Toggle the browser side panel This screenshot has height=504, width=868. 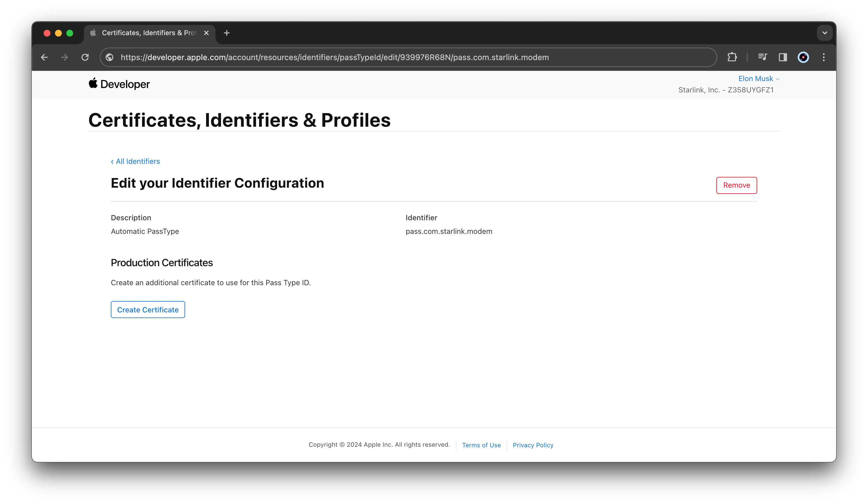(783, 57)
